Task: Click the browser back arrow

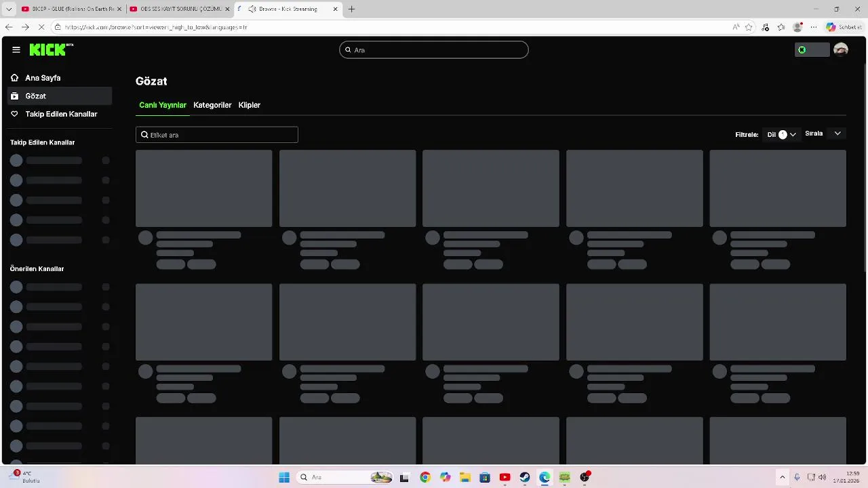Action: click(x=9, y=27)
